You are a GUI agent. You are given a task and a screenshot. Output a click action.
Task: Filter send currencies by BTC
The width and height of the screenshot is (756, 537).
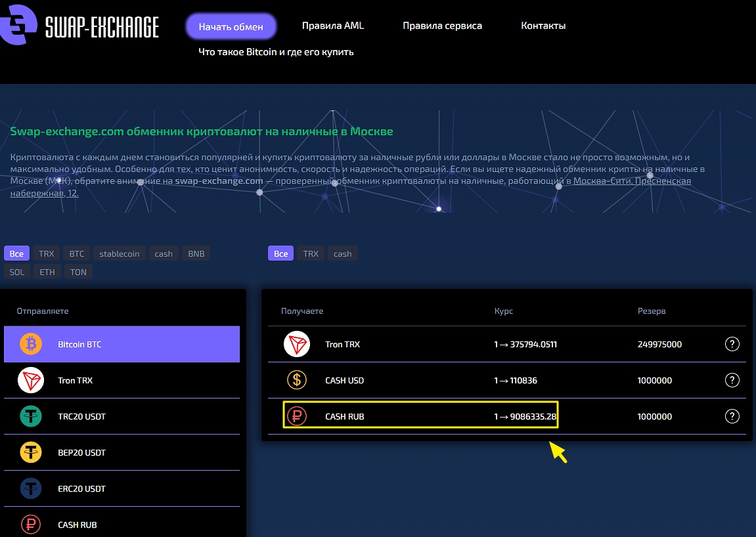tap(76, 253)
